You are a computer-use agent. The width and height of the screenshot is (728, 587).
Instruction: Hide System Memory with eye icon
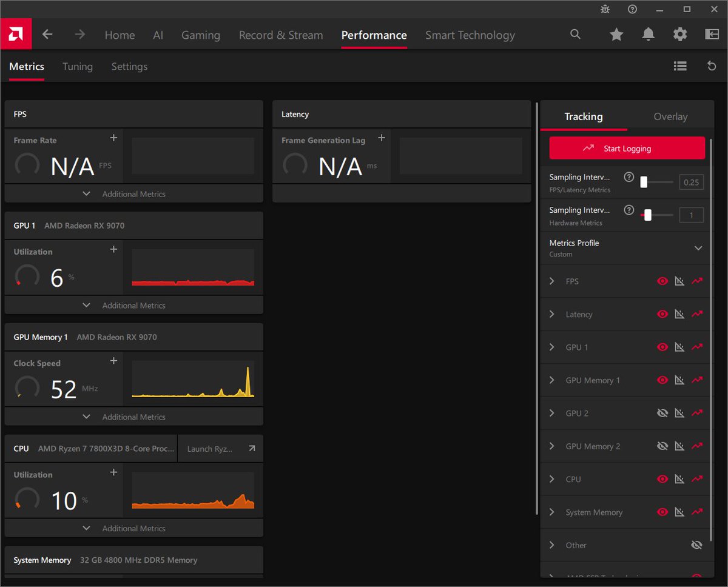[x=662, y=512]
